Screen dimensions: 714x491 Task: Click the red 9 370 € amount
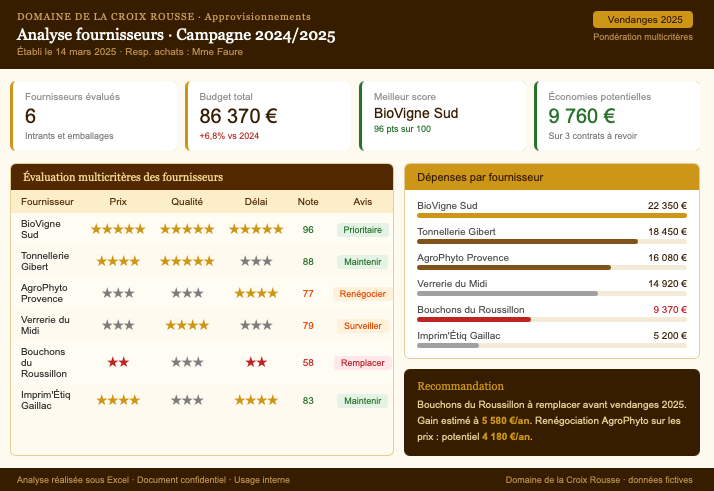pos(670,309)
